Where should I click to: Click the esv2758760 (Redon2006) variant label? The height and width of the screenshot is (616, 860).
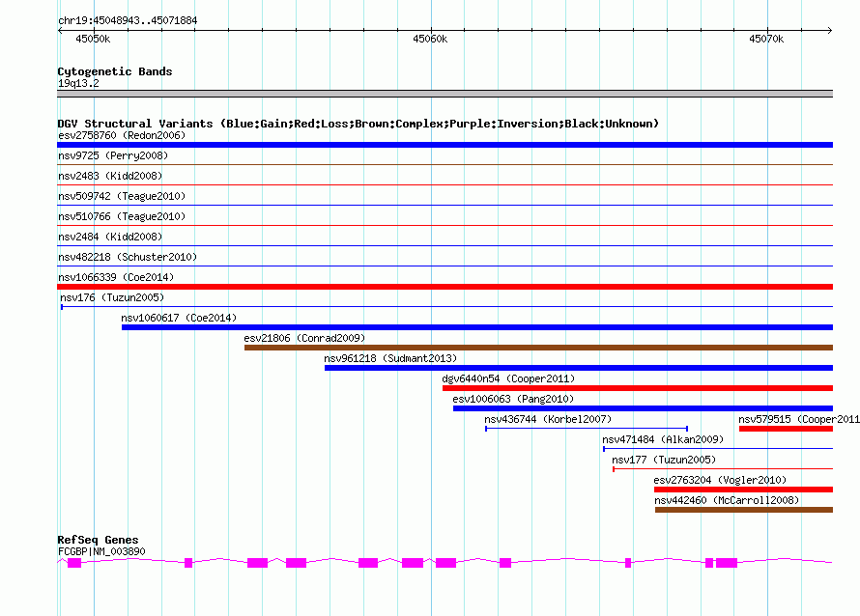click(122, 135)
